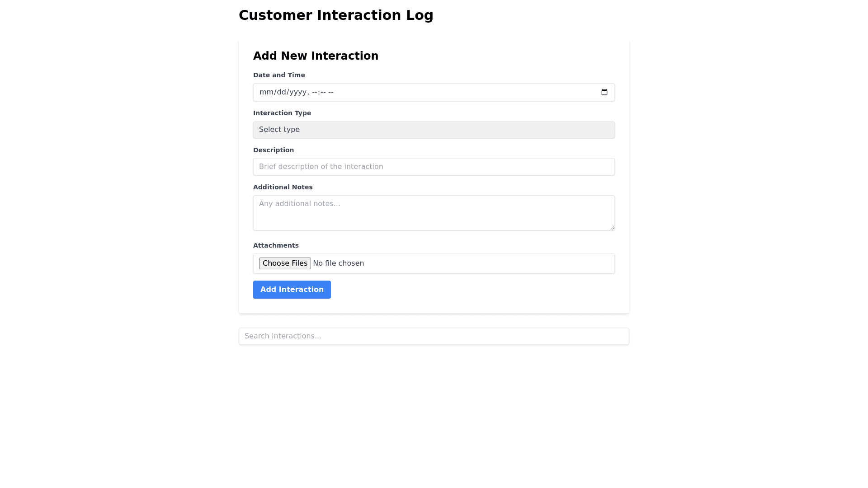Click the Description field label
This screenshot has height=488, width=868.
point(274,150)
